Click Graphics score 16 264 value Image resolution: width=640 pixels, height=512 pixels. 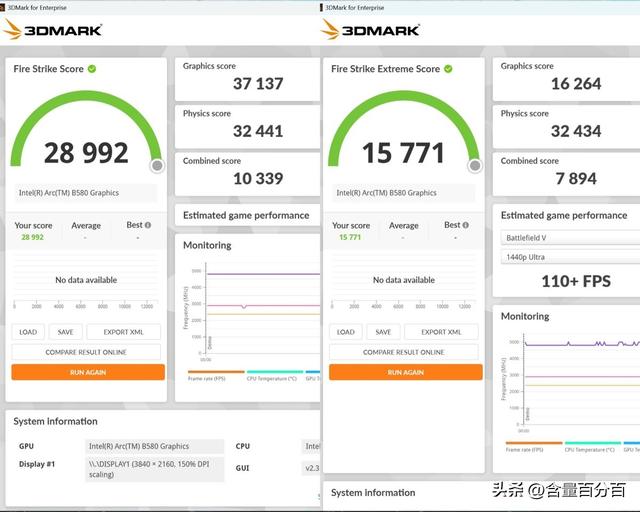click(x=576, y=84)
